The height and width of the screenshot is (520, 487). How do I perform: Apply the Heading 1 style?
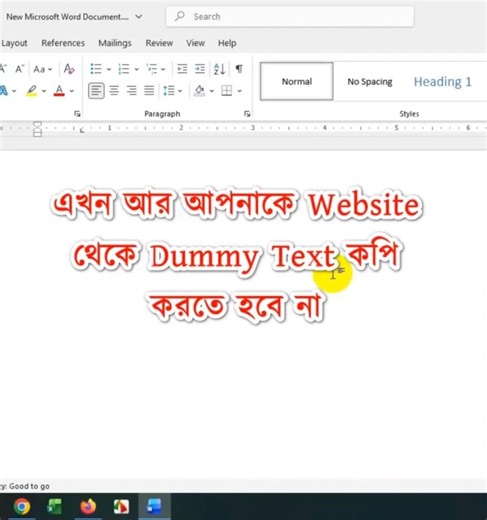(443, 82)
